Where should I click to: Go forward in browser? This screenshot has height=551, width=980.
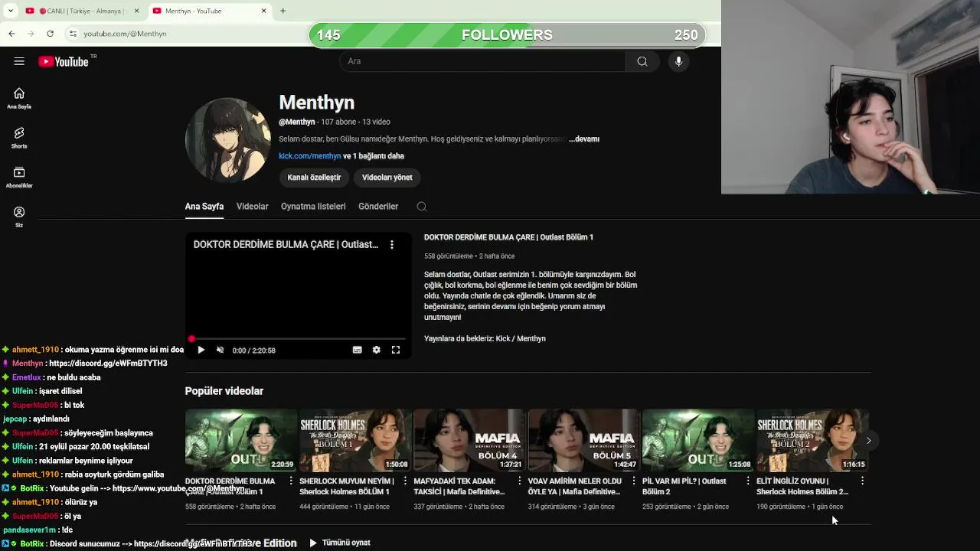(31, 34)
